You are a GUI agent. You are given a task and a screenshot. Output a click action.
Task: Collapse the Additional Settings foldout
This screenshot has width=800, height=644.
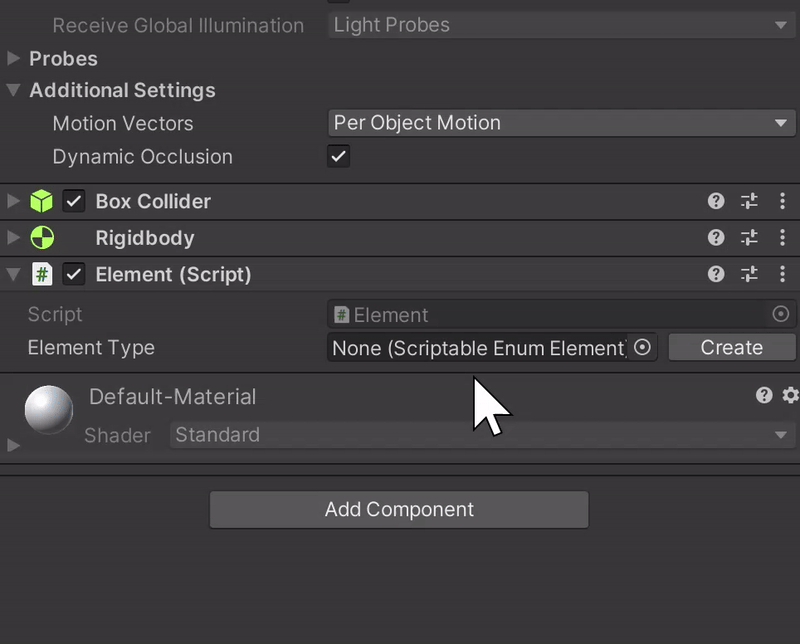click(13, 90)
